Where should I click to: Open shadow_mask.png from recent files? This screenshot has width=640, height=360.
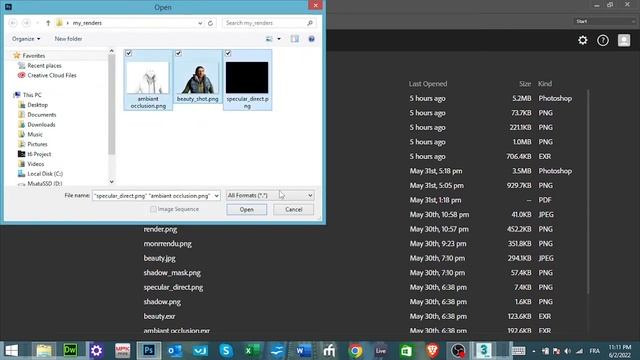tap(172, 273)
